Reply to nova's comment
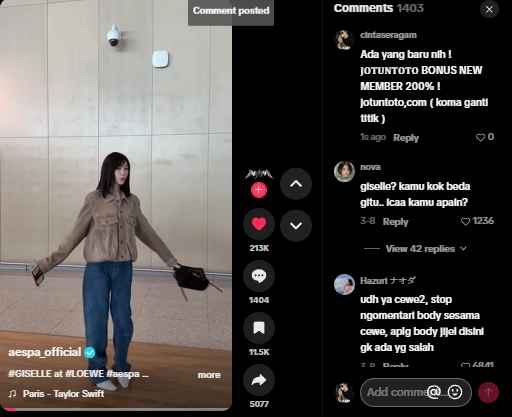 pyautogui.click(x=395, y=222)
